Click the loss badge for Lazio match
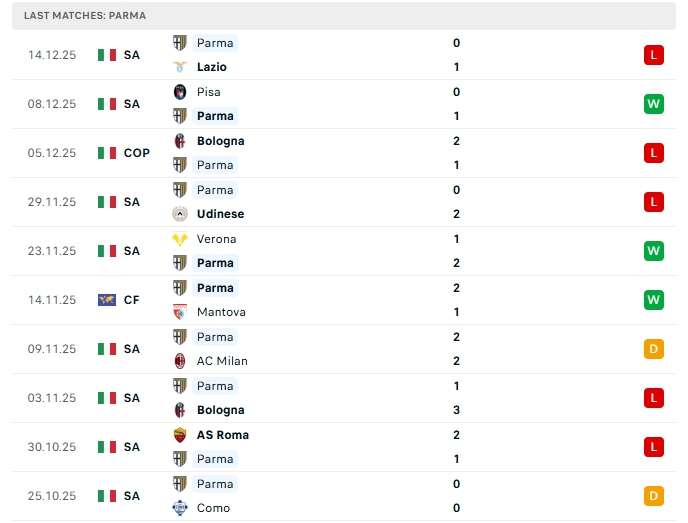This screenshot has width=688, height=523. (654, 55)
